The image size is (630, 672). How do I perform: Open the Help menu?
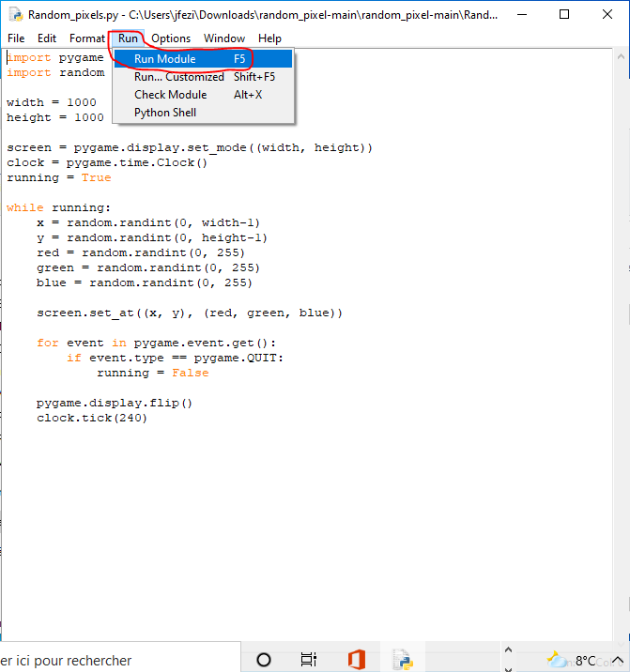tap(269, 38)
